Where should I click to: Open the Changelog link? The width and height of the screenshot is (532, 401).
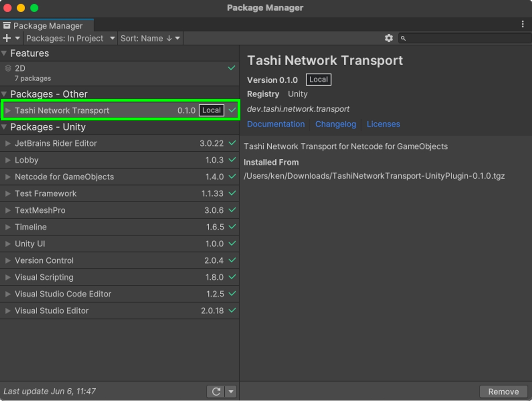point(336,124)
